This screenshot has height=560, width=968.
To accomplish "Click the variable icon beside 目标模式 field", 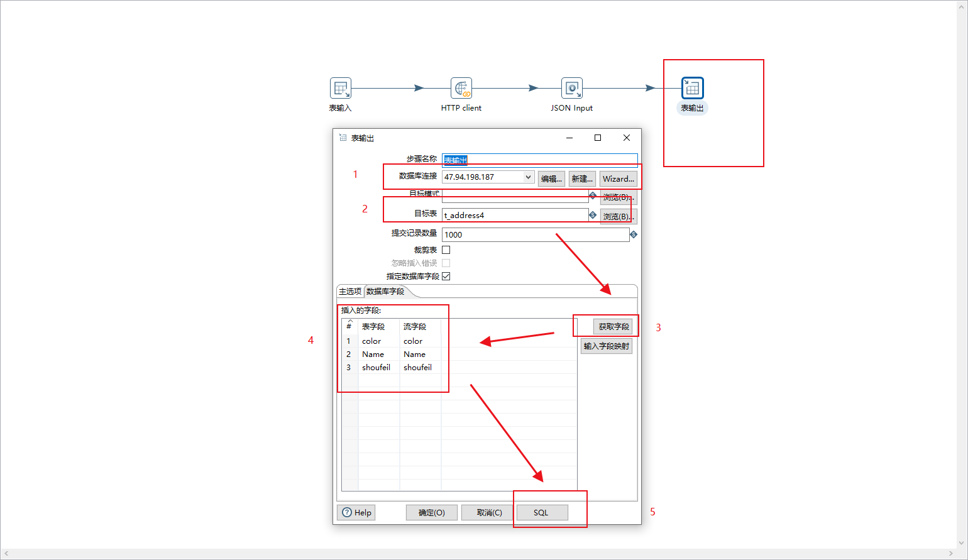I will click(593, 195).
